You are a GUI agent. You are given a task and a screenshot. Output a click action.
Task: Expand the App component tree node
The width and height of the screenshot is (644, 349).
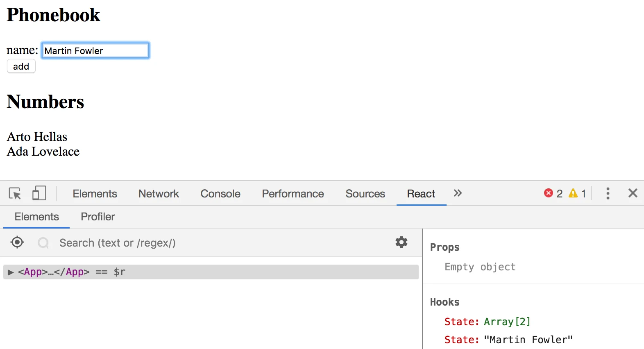coord(11,272)
